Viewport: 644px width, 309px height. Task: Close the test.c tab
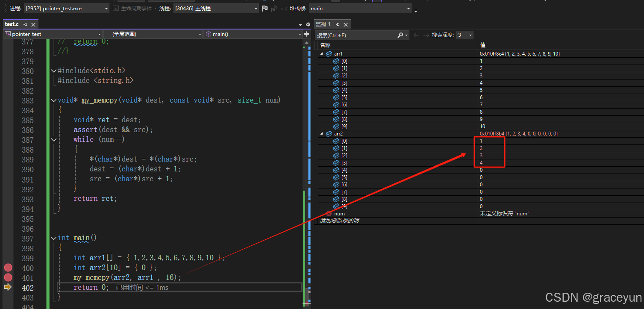33,24
